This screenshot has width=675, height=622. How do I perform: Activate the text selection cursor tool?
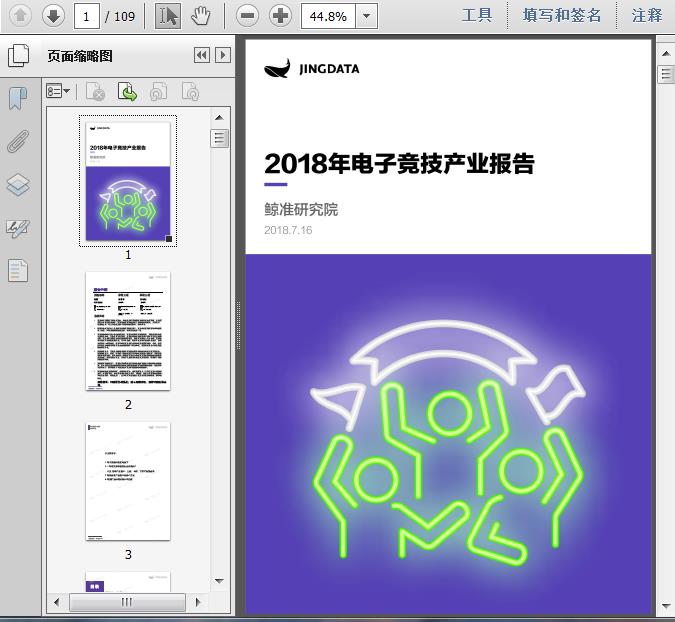click(168, 16)
